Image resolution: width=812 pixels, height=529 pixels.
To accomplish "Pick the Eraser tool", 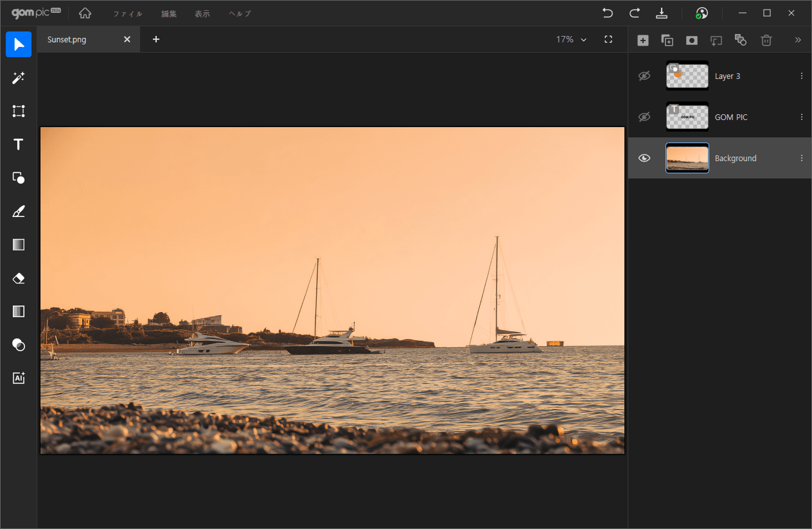I will tap(19, 278).
